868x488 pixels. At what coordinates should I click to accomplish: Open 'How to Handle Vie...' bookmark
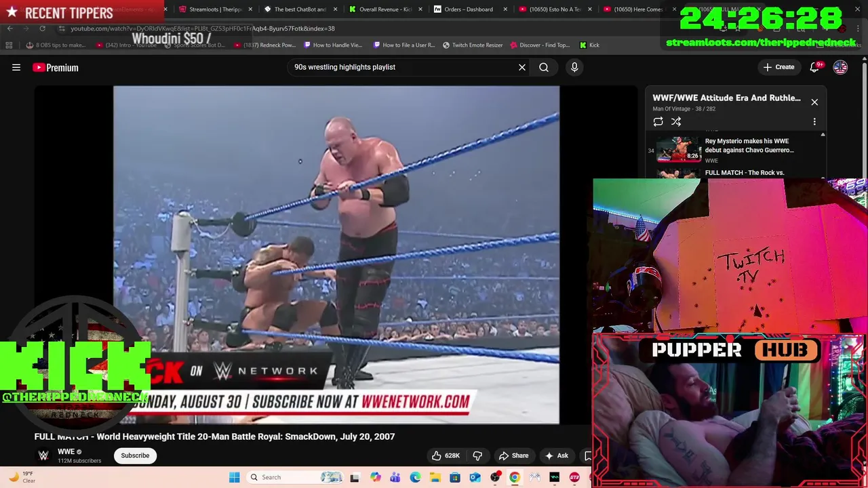point(333,45)
